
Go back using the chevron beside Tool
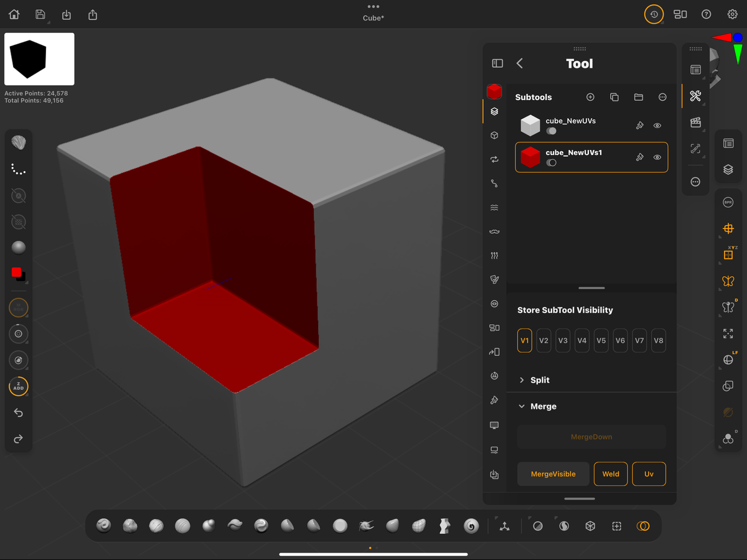coord(519,63)
